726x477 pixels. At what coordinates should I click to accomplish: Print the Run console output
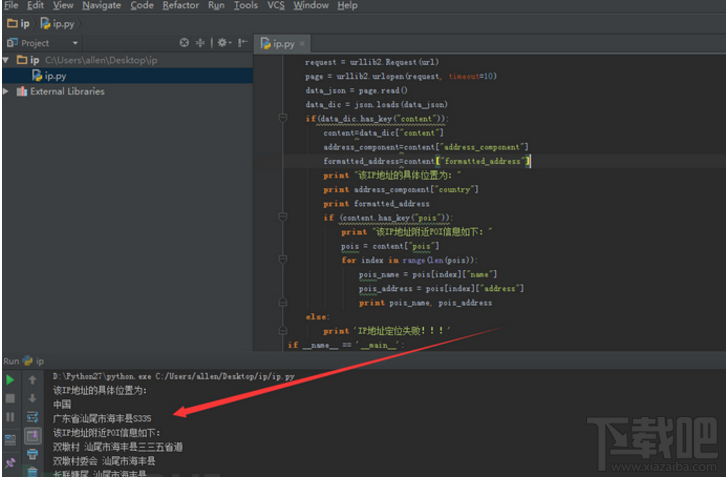coord(32,454)
